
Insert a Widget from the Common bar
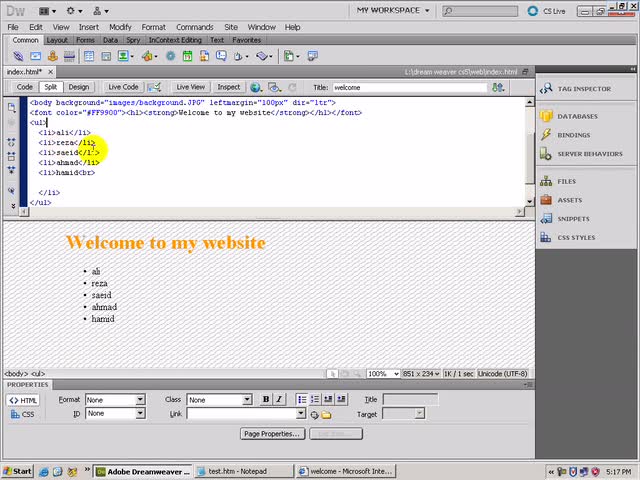tap(170, 56)
